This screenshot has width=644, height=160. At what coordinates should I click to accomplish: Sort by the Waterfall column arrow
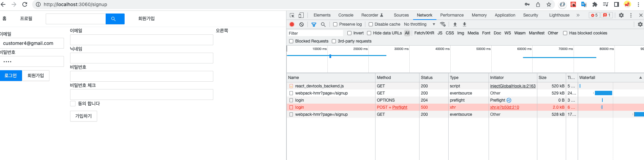coord(640,78)
